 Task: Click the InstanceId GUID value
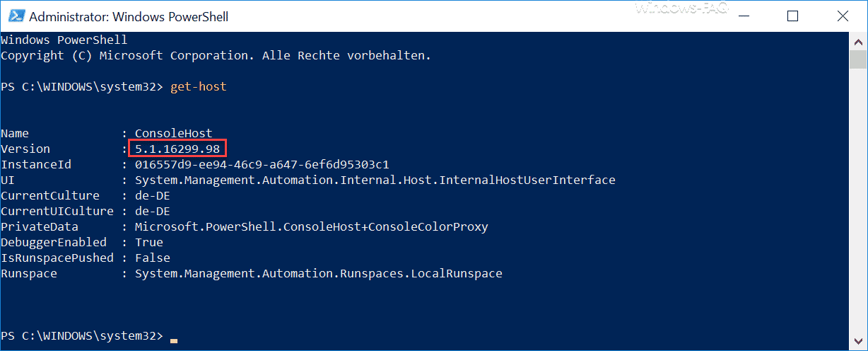[262, 164]
